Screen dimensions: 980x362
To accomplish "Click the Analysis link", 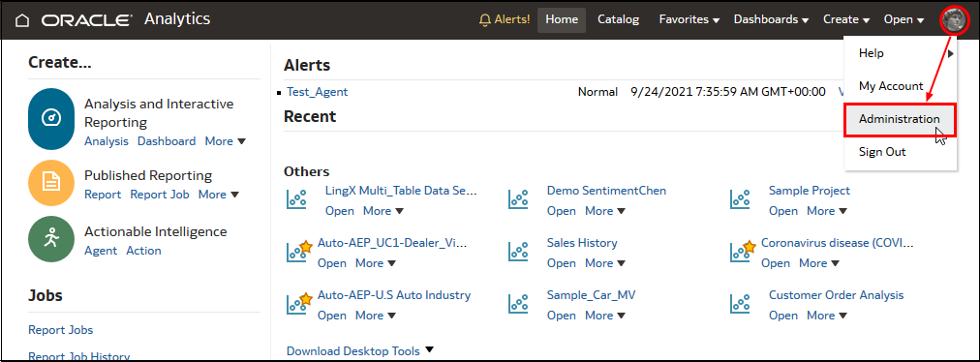I will (x=107, y=141).
